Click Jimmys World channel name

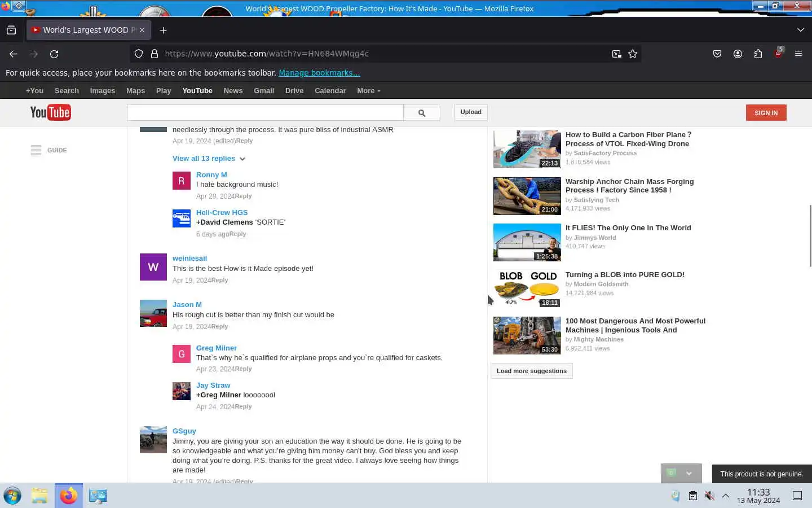595,238
